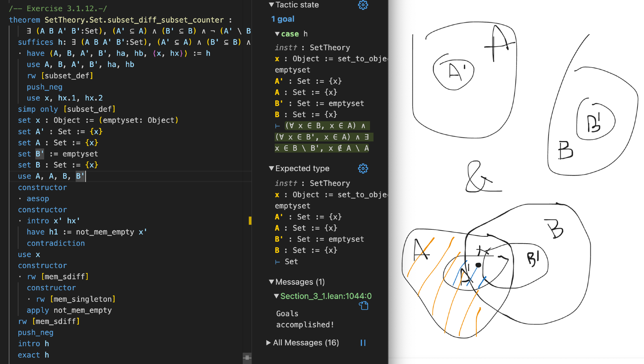Click the cursor position marker in scrollbar
Image resolution: width=644 pixels, height=364 pixels.
click(x=247, y=357)
